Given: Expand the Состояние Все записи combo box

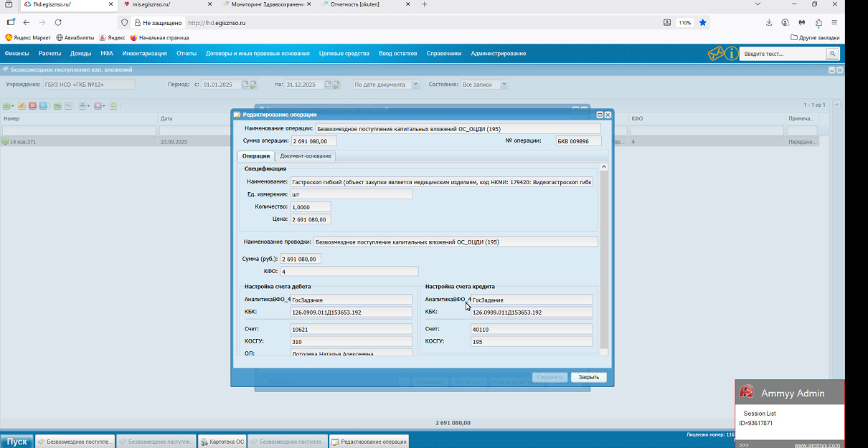Looking at the screenshot, I should point(504,85).
